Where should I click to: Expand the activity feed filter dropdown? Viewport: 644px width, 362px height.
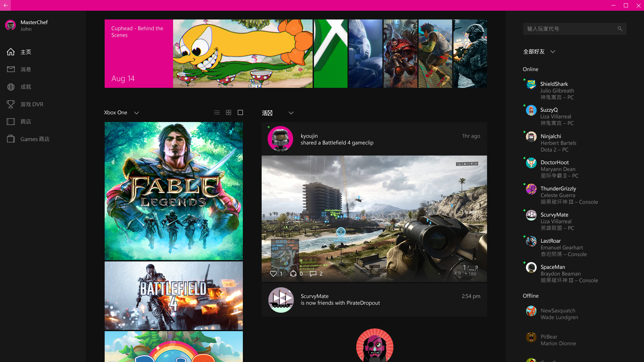pyautogui.click(x=291, y=113)
